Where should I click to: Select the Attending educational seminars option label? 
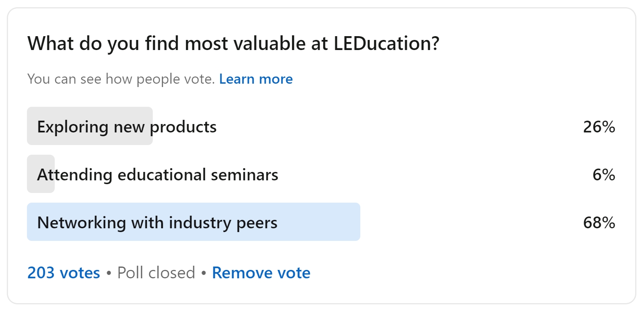tap(157, 174)
